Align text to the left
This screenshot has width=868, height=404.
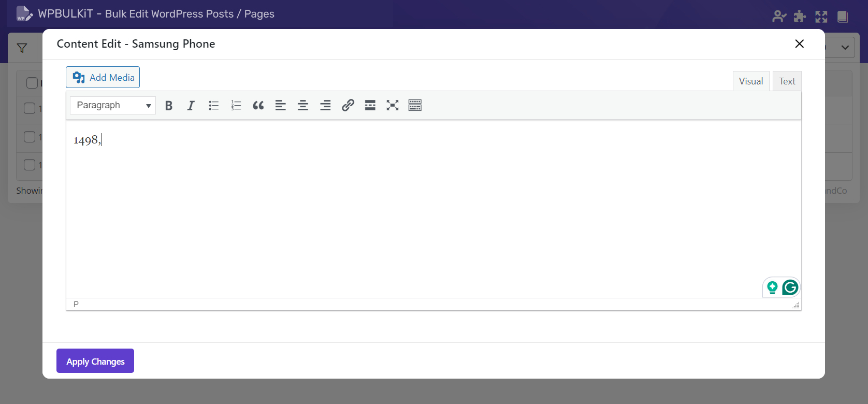281,106
